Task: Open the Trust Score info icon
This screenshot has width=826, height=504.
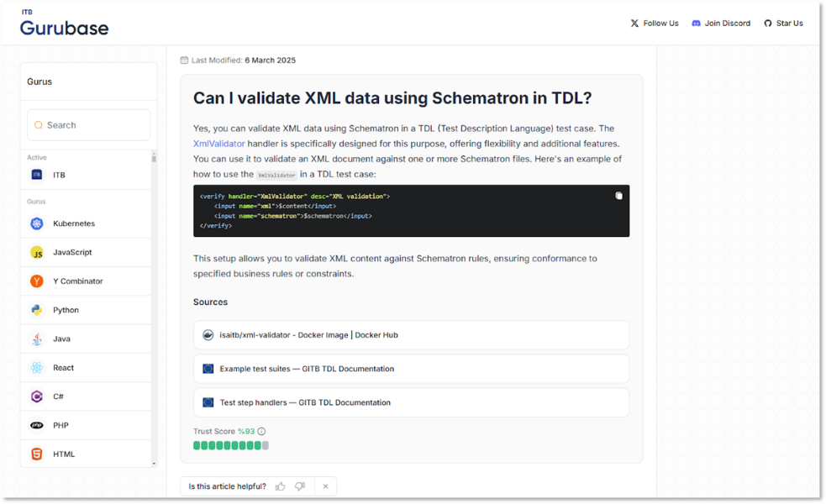Action: click(x=261, y=431)
